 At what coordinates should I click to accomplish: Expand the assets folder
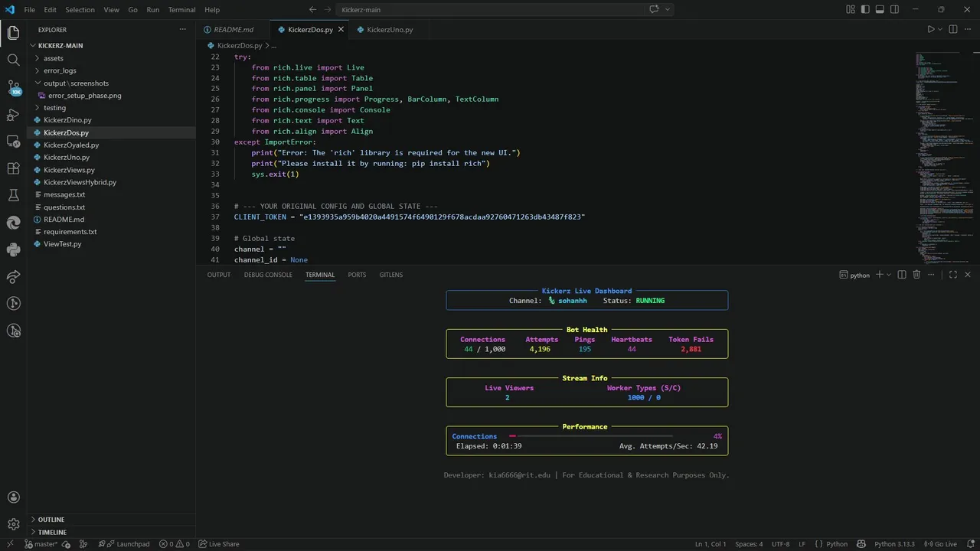tap(54, 58)
